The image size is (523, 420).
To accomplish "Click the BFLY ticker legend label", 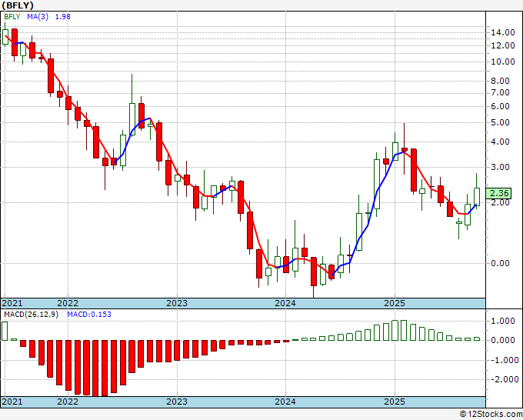I will pyautogui.click(x=12, y=17).
